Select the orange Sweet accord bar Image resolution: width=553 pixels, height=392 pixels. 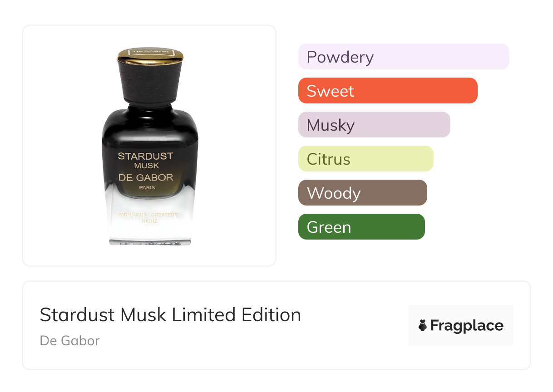click(388, 91)
